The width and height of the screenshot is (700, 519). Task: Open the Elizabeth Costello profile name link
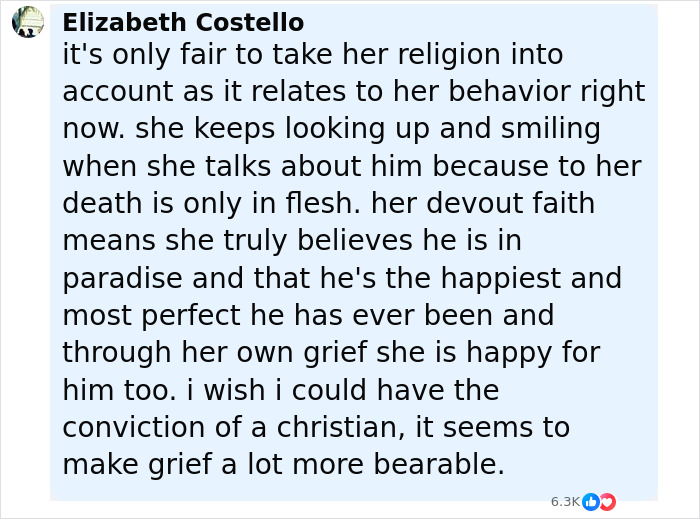183,22
